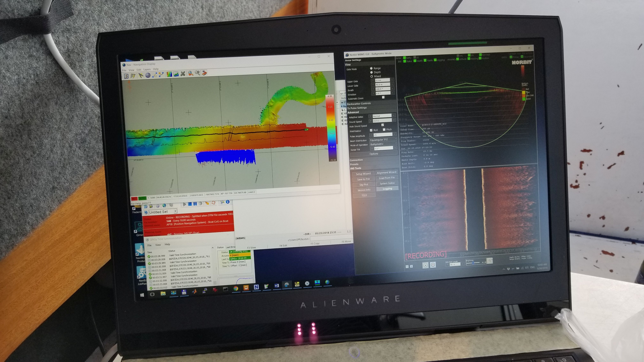Open Google Chrome from the taskbar
The image size is (644, 362).
tap(235, 288)
